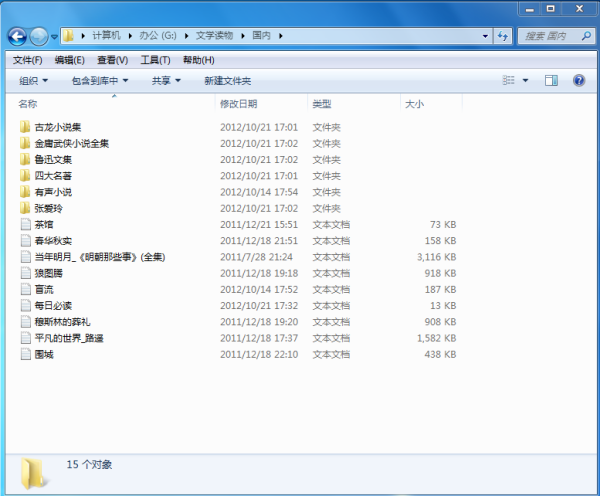This screenshot has height=496, width=600.
Task: Expand arrow after 文学读物 breadcrumb
Action: 243,36
